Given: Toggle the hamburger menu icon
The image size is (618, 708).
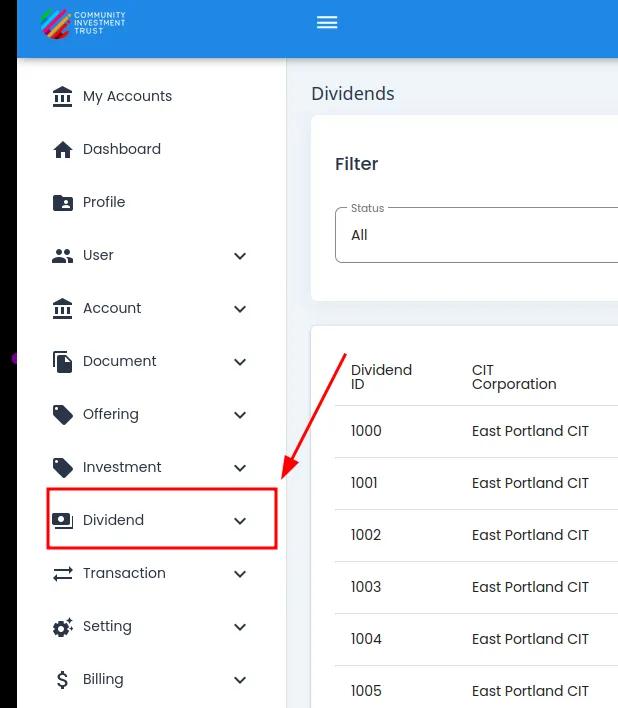Looking at the screenshot, I should click(x=327, y=23).
